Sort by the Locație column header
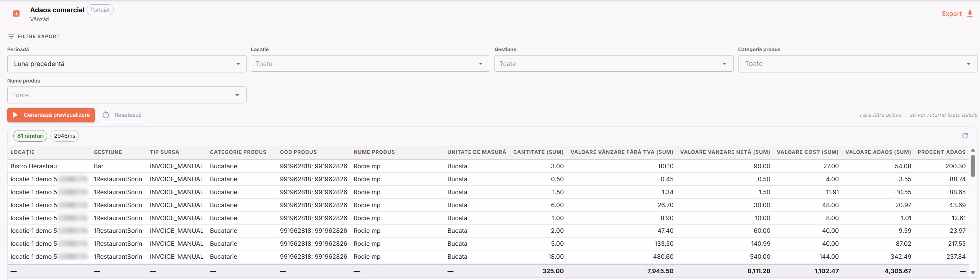 point(22,152)
